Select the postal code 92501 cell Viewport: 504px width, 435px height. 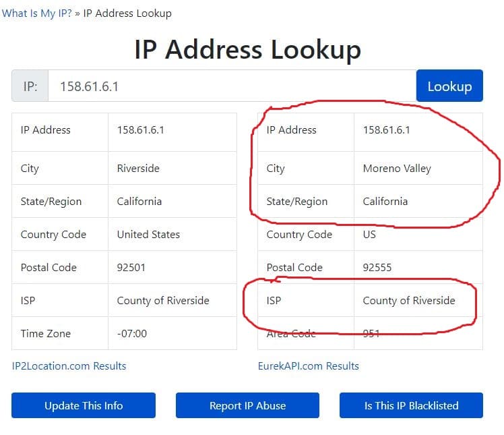(131, 268)
